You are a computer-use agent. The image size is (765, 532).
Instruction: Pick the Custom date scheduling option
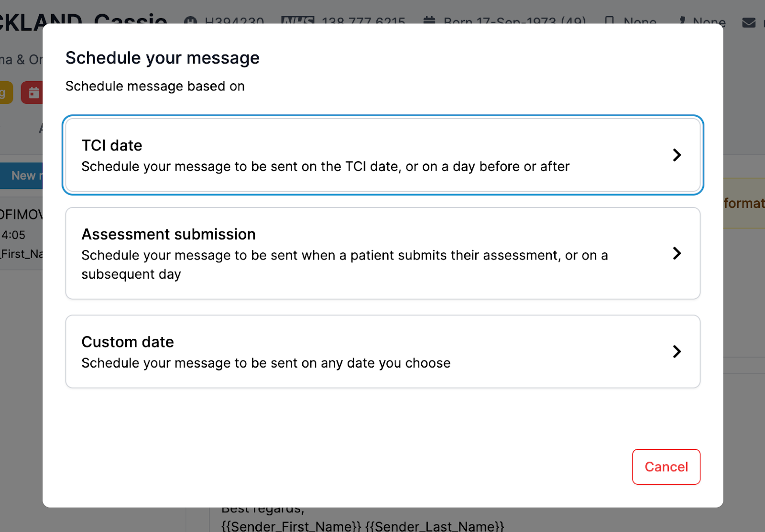point(325,352)
